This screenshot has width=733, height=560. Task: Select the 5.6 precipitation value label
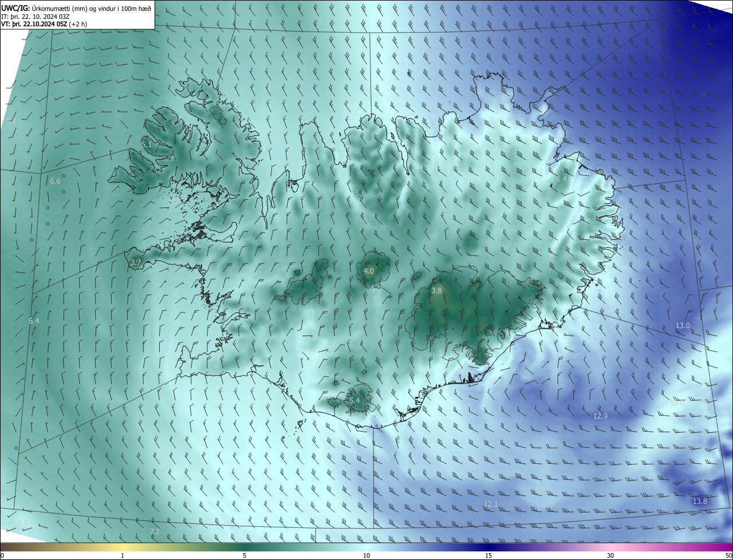click(360, 194)
